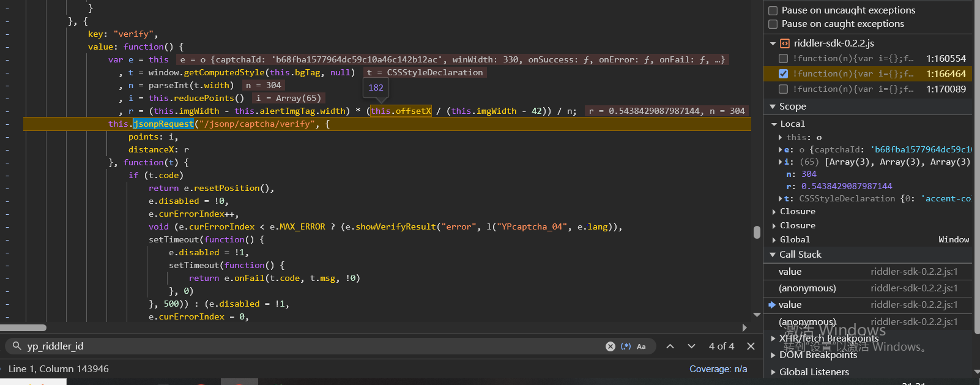
Task: Collapse the Call Stack section
Action: pos(773,255)
